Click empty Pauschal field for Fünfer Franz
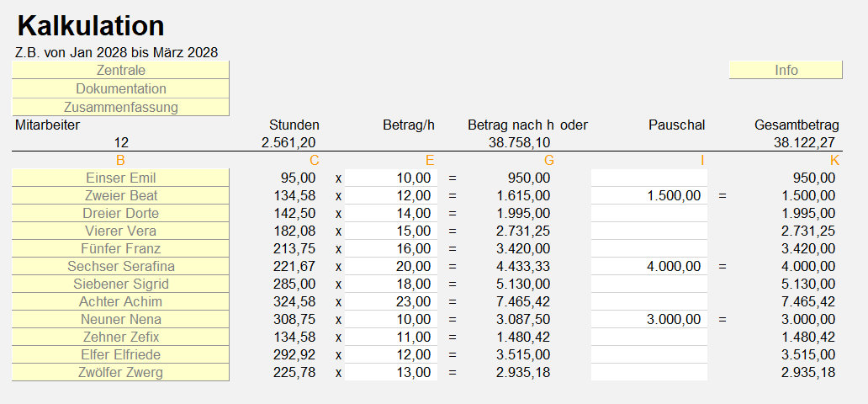The image size is (868, 404). click(648, 248)
